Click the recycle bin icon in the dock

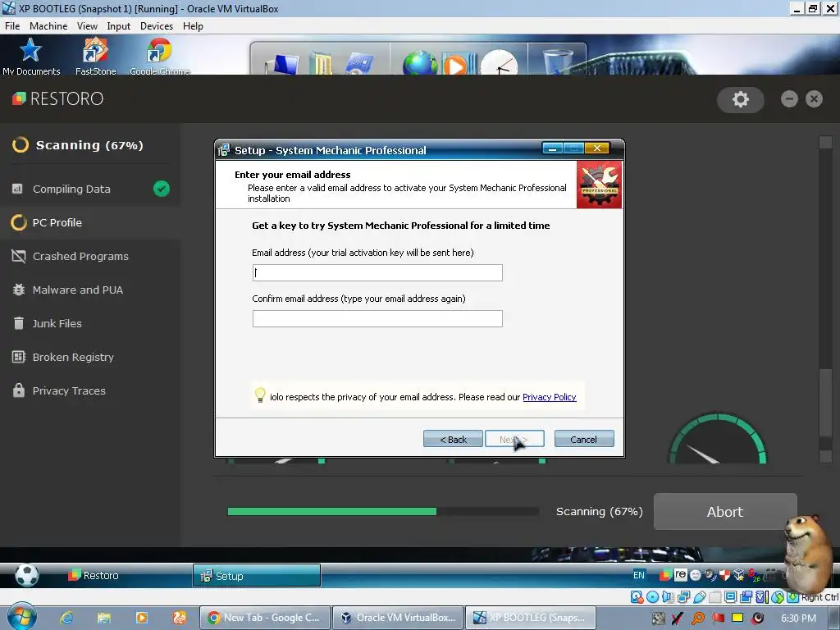(558, 62)
